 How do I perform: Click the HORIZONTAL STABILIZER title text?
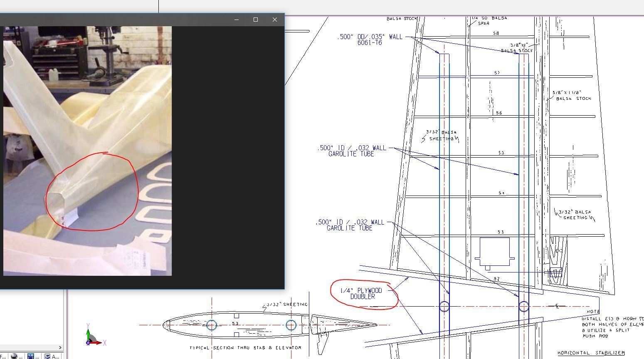[x=591, y=353]
